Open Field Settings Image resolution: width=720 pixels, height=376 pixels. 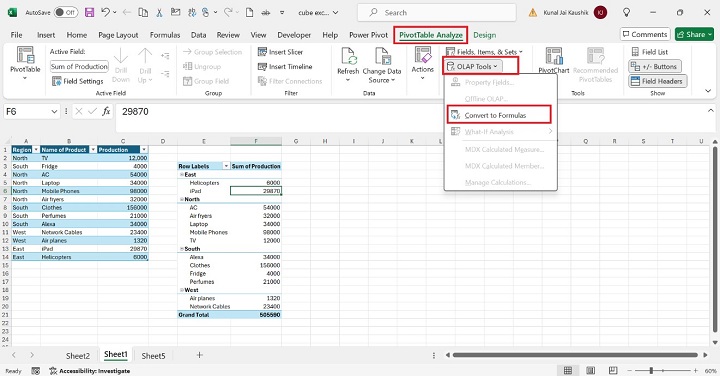pos(78,81)
